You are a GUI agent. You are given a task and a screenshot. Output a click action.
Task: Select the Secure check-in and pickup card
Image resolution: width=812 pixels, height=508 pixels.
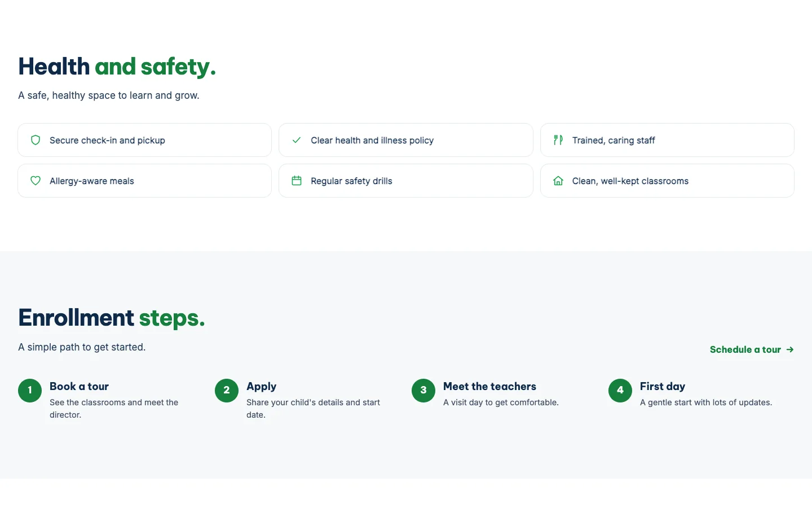coord(145,140)
